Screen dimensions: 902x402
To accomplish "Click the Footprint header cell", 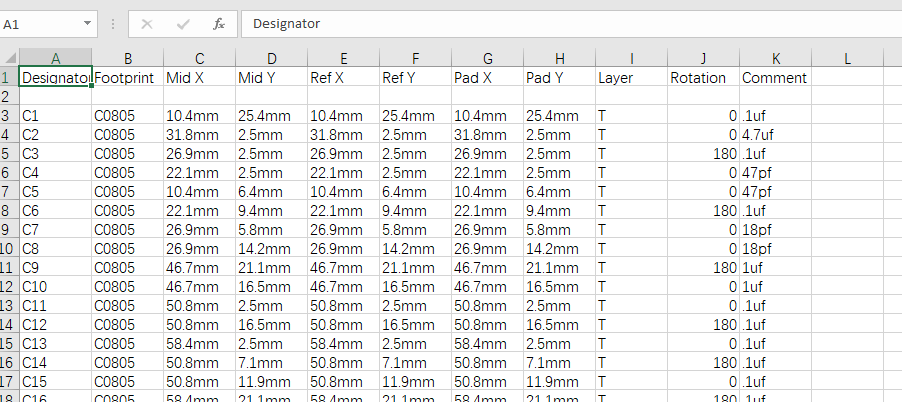I will (127, 77).
